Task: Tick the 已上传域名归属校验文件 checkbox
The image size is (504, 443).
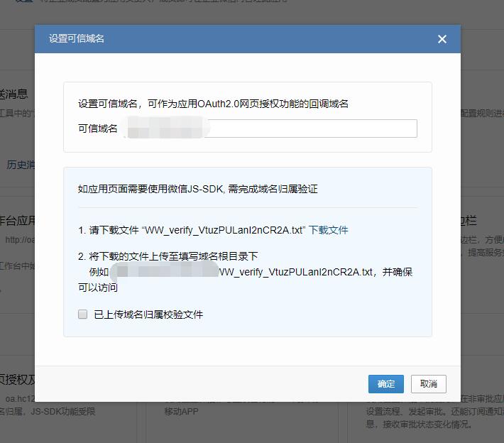Action: click(83, 314)
